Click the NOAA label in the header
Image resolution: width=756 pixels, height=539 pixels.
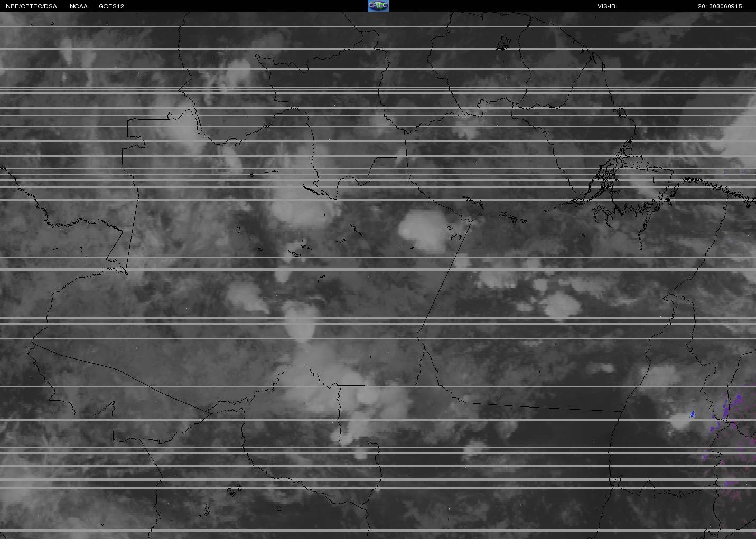pos(79,6)
